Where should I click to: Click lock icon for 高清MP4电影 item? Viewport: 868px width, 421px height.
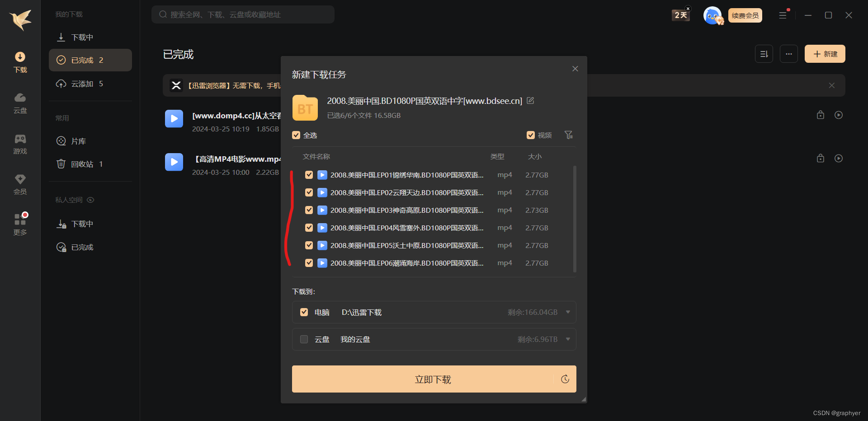[821, 158]
